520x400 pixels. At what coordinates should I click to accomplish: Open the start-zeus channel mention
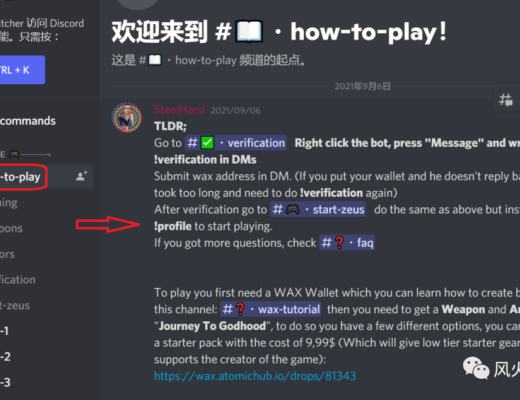click(x=319, y=210)
